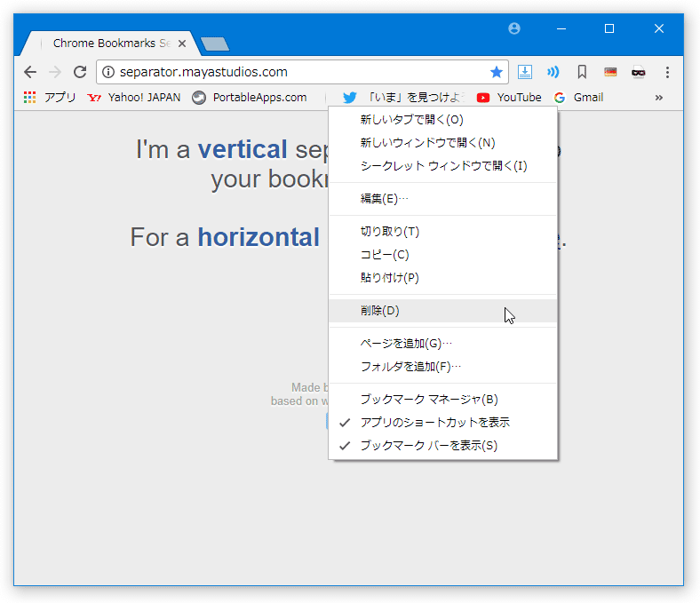The image size is (700, 603).
Task: Minimize the Chrome window
Action: tap(561, 28)
